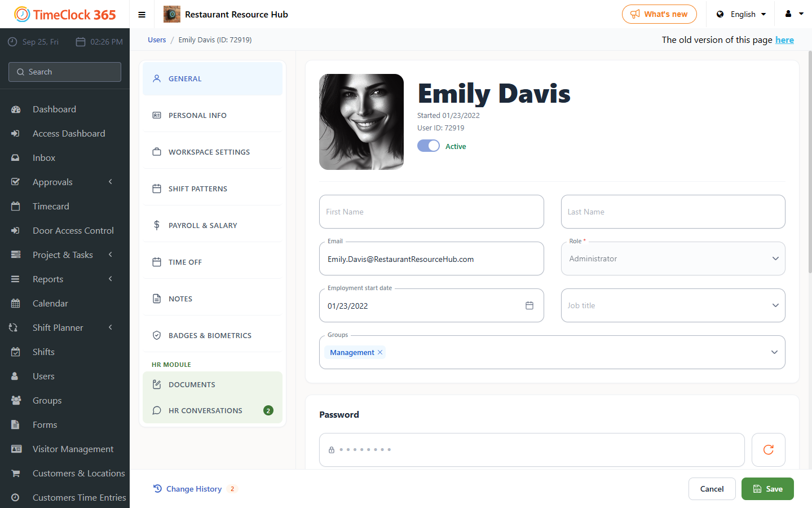This screenshot has height=508, width=812.
Task: Click the Groups people icon in sidebar
Action: (x=16, y=401)
